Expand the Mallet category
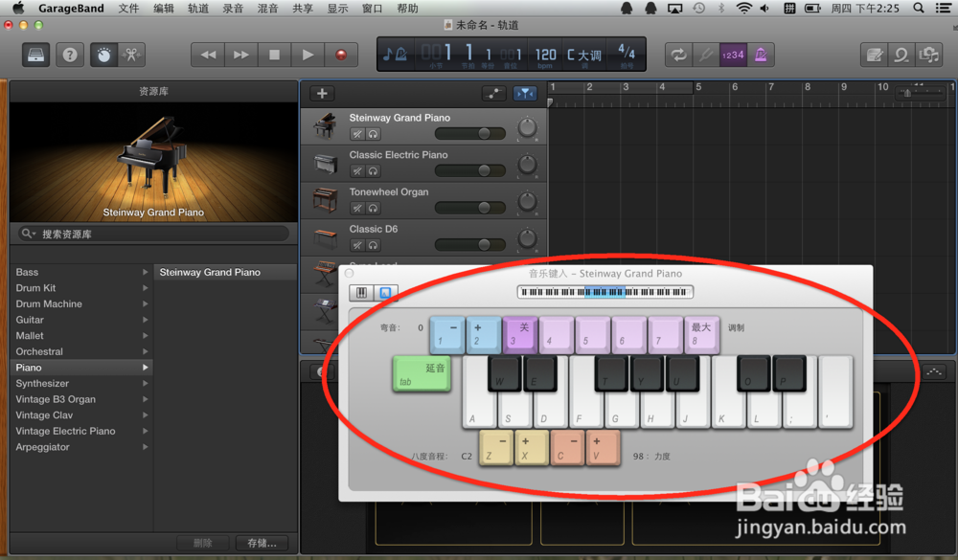This screenshot has width=958, height=560. 146,335
